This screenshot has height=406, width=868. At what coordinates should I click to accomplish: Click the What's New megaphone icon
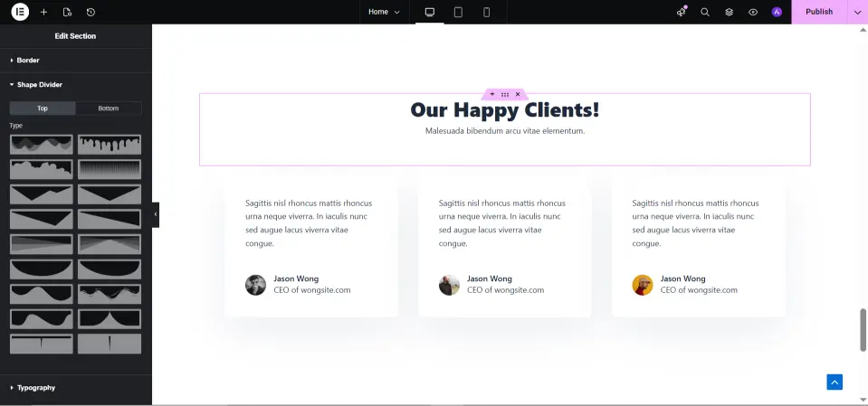click(x=682, y=12)
